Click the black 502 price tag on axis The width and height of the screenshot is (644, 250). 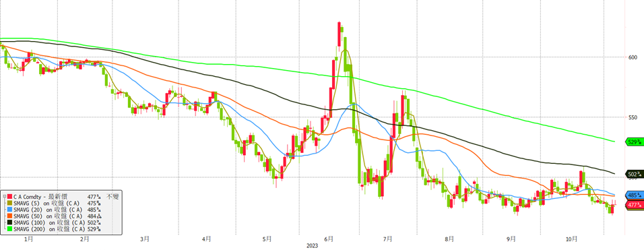point(635,174)
